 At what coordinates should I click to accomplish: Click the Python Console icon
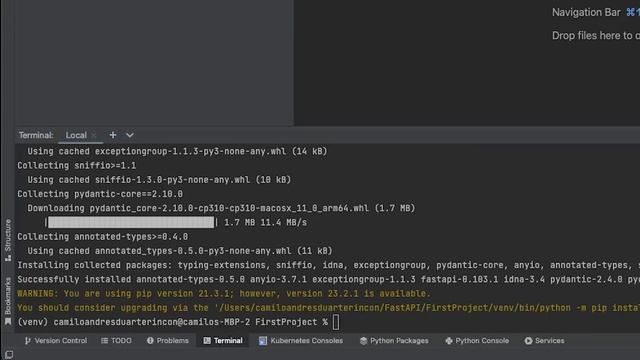449,340
